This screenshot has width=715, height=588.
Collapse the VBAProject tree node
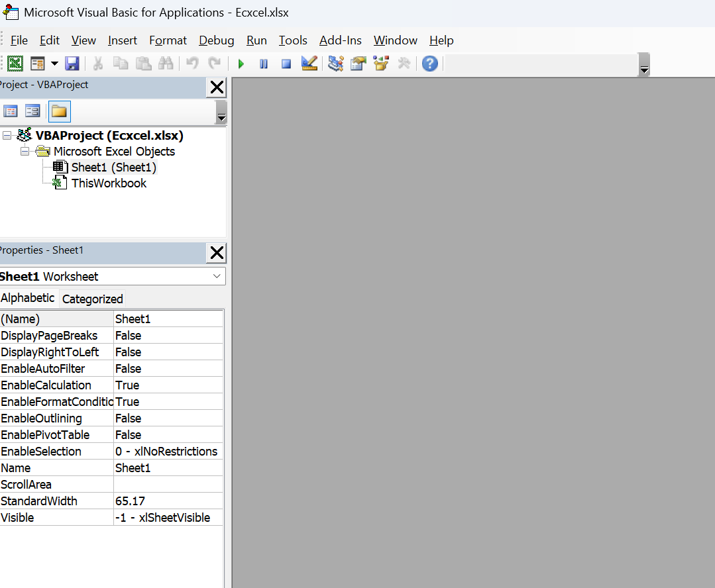[7, 135]
